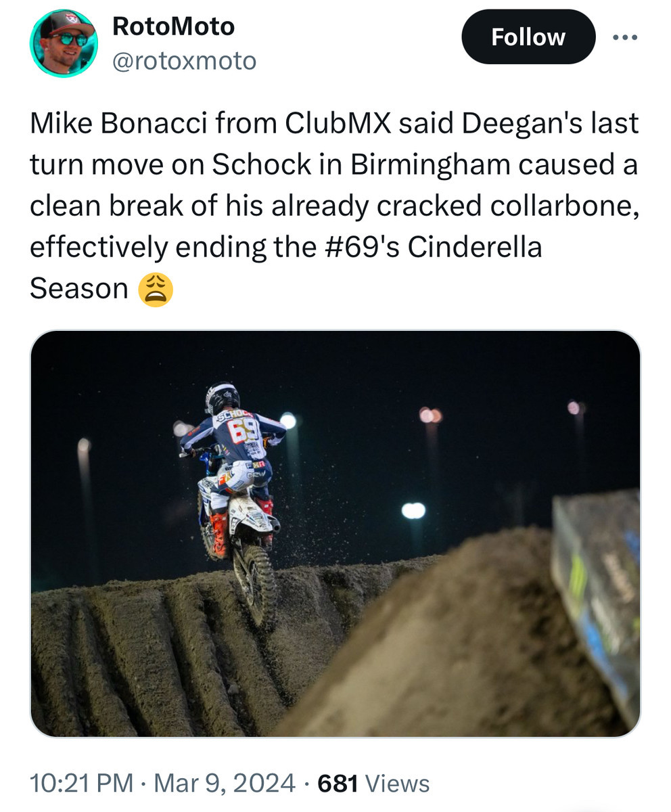Click the brightest stadium light in the photo
The image size is (671, 812).
[x=413, y=510]
